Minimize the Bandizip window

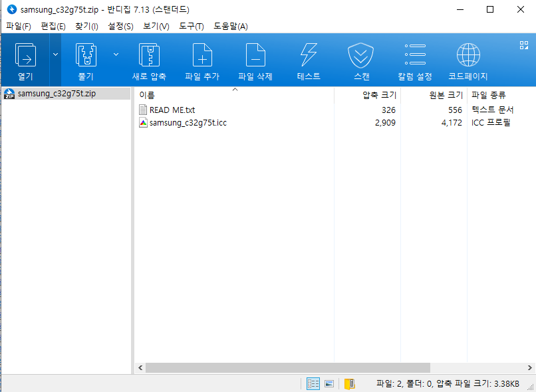click(x=460, y=9)
